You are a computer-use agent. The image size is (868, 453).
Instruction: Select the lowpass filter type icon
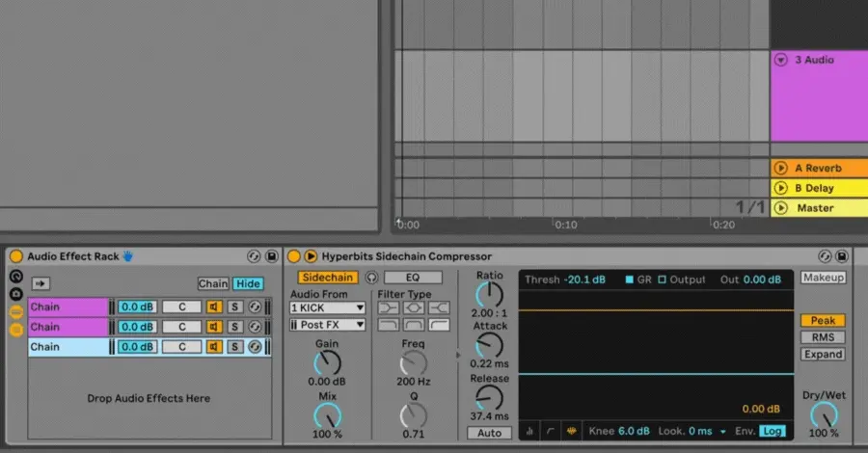click(x=388, y=325)
